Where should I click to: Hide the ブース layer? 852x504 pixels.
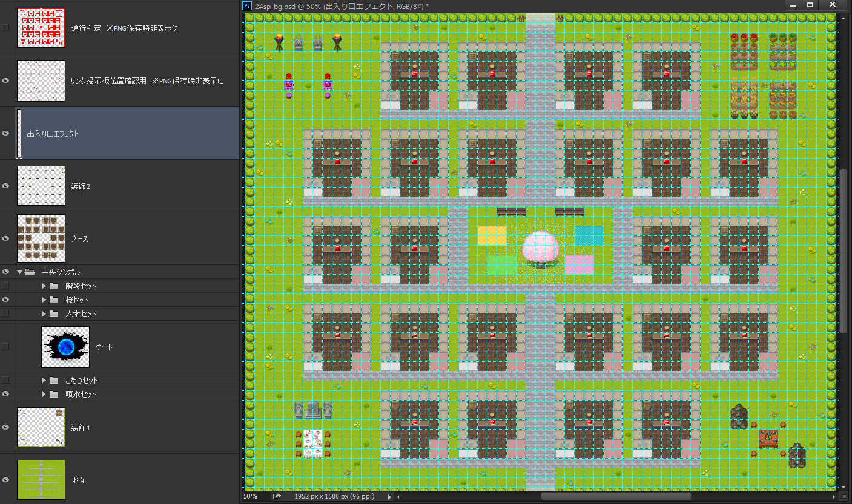(x=5, y=238)
